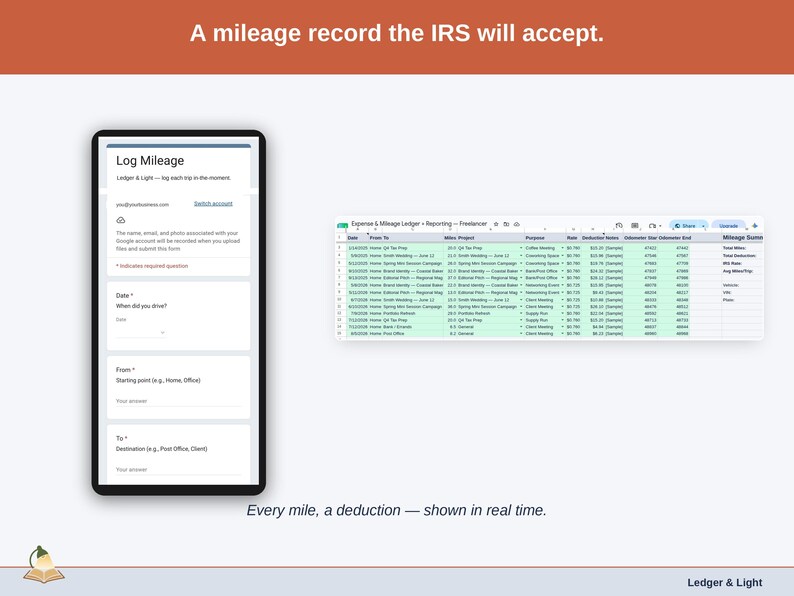
Task: Click the From 'Your answer' field
Action: 178,401
